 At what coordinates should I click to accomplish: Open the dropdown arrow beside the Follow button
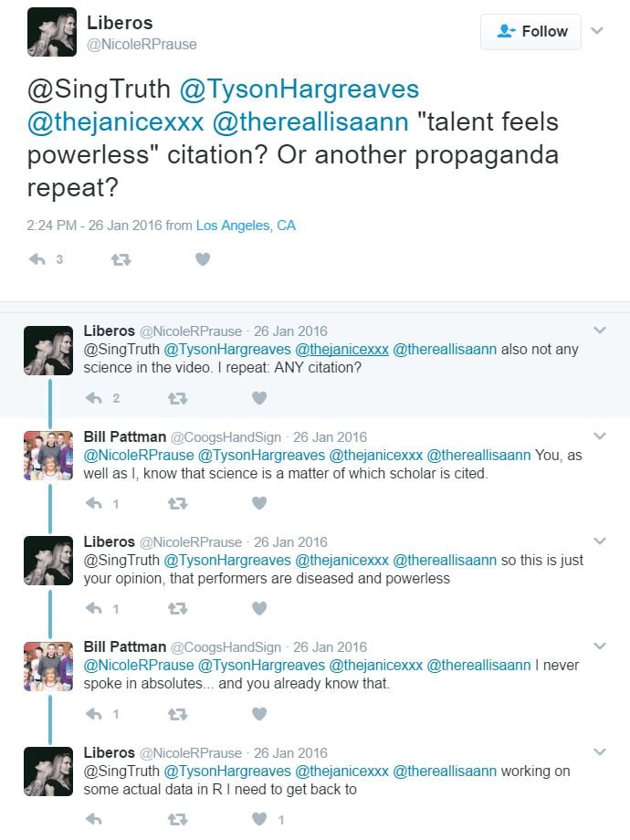pyautogui.click(x=597, y=31)
